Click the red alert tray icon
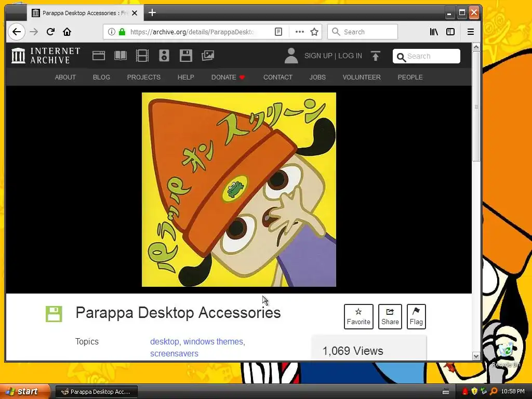The width and height of the screenshot is (532, 399). (465, 392)
